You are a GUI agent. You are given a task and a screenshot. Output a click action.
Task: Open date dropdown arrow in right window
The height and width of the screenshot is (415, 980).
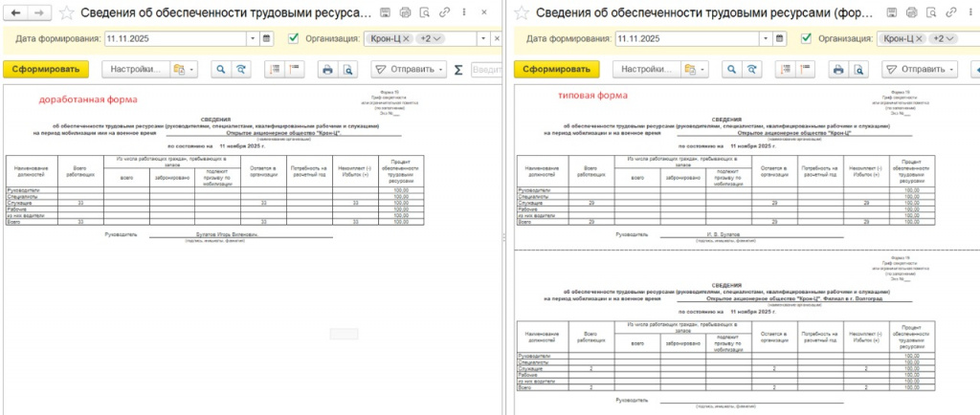[766, 38]
